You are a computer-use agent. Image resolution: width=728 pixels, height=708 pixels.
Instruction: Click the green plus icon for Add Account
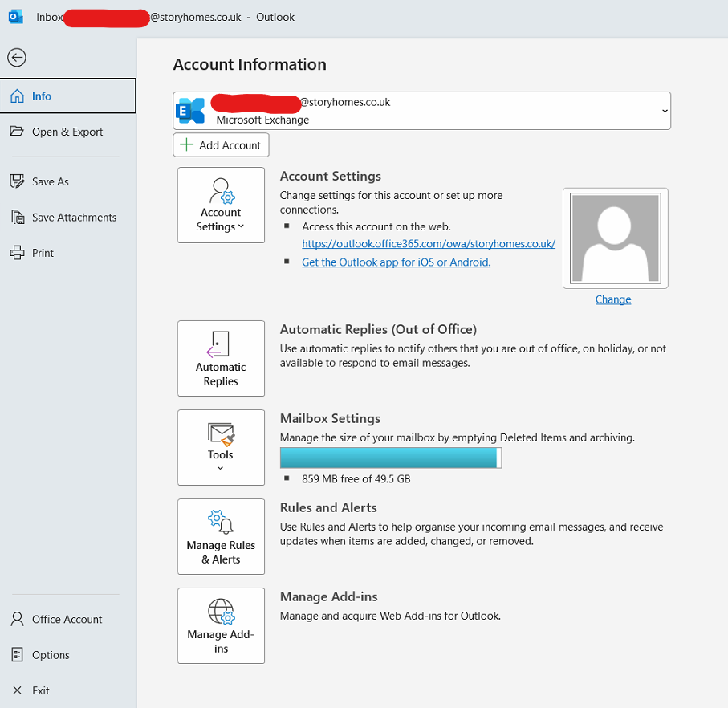(x=187, y=144)
